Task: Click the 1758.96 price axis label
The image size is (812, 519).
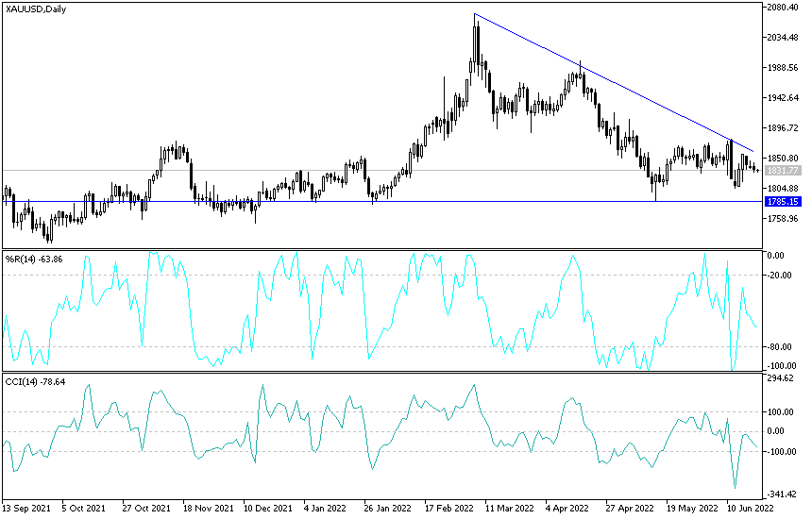Action: tap(783, 218)
